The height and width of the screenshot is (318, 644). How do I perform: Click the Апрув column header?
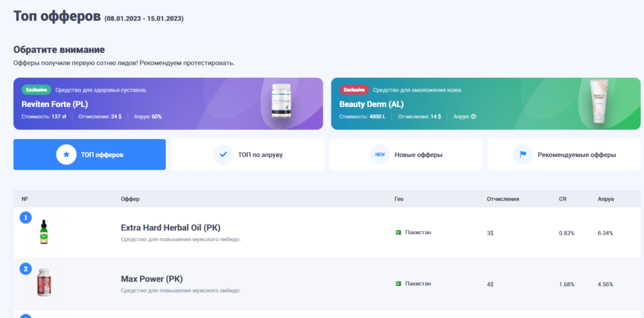606,199
